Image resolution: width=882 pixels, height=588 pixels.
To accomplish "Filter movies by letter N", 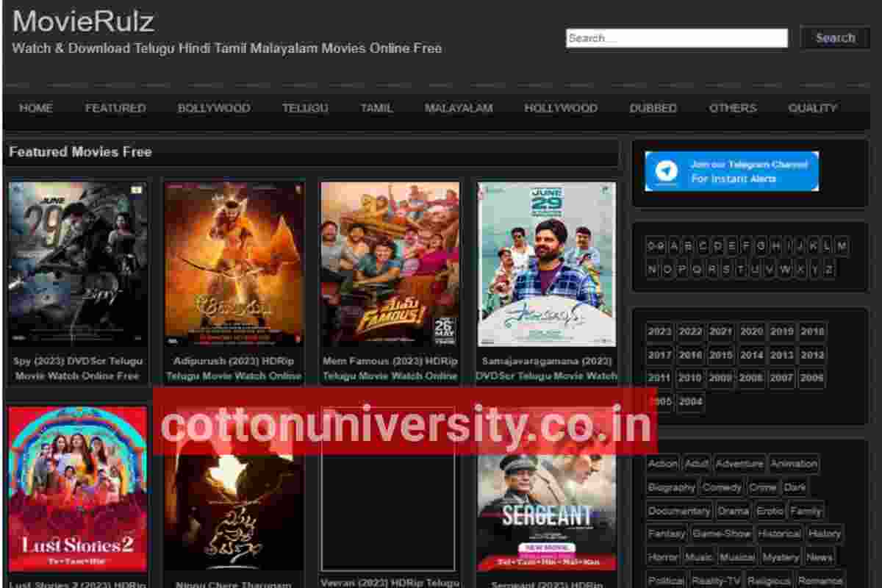I will [x=653, y=270].
